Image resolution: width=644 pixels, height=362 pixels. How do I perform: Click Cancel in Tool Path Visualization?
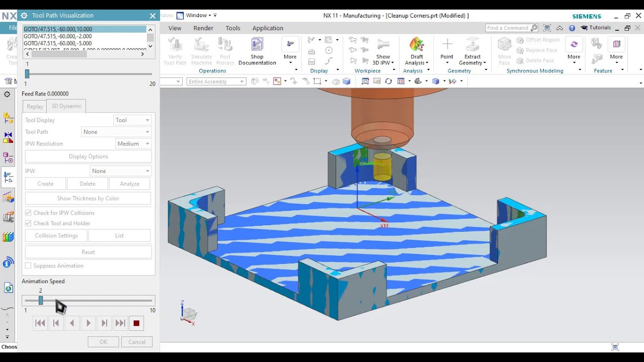137,342
